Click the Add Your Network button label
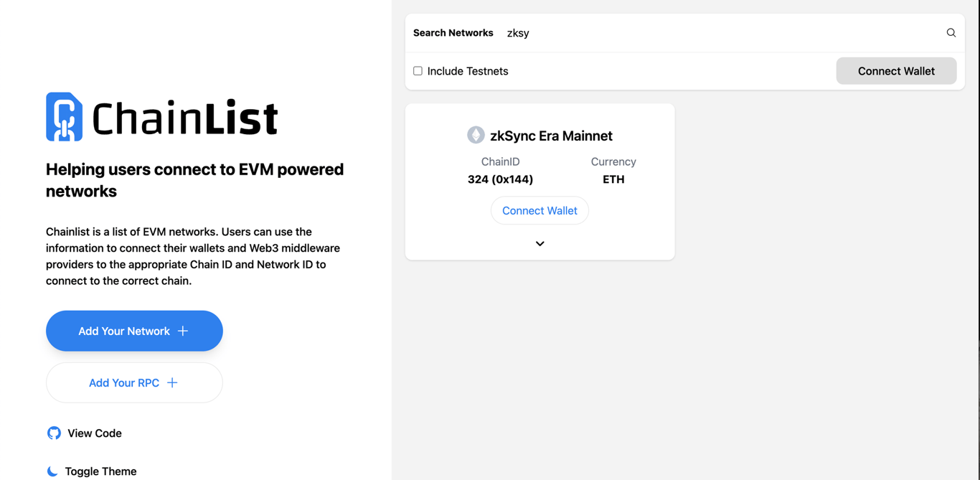 [124, 331]
